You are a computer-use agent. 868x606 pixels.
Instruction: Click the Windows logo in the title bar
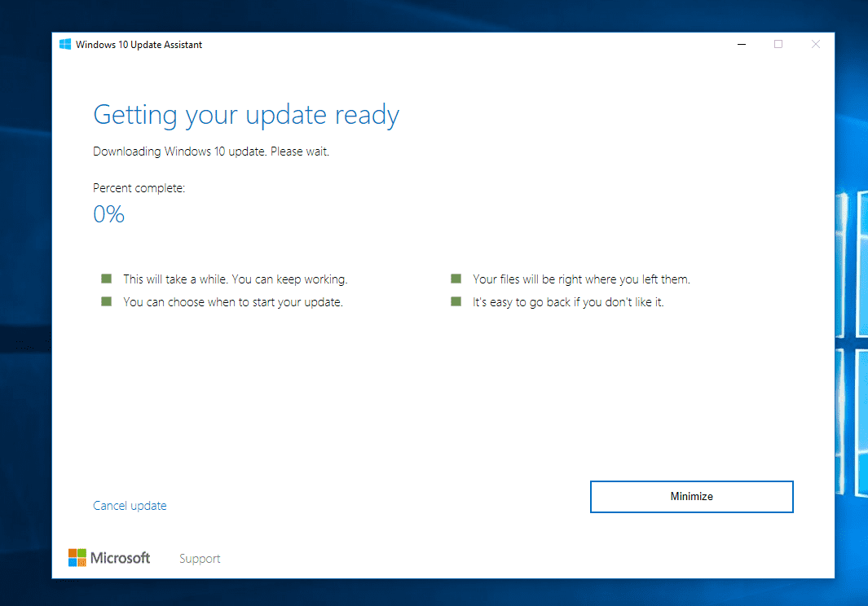click(x=65, y=45)
